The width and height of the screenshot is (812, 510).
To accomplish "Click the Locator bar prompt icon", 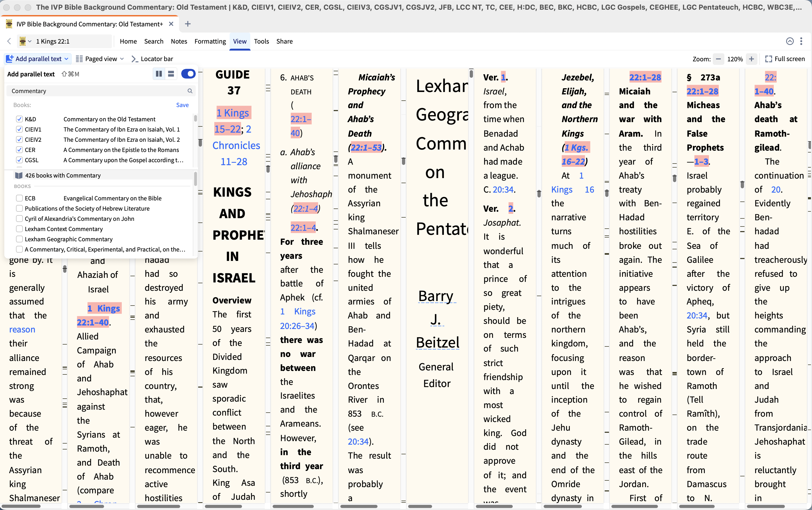I will click(134, 59).
